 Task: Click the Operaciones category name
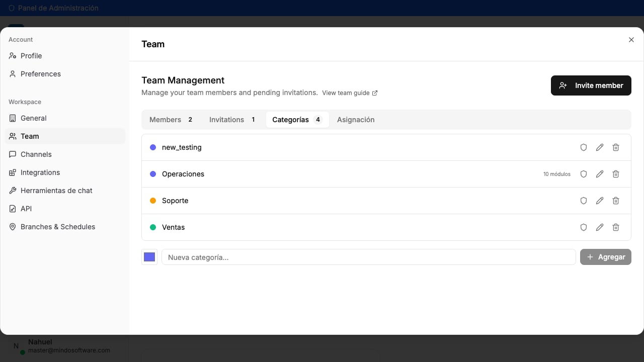pos(183,174)
